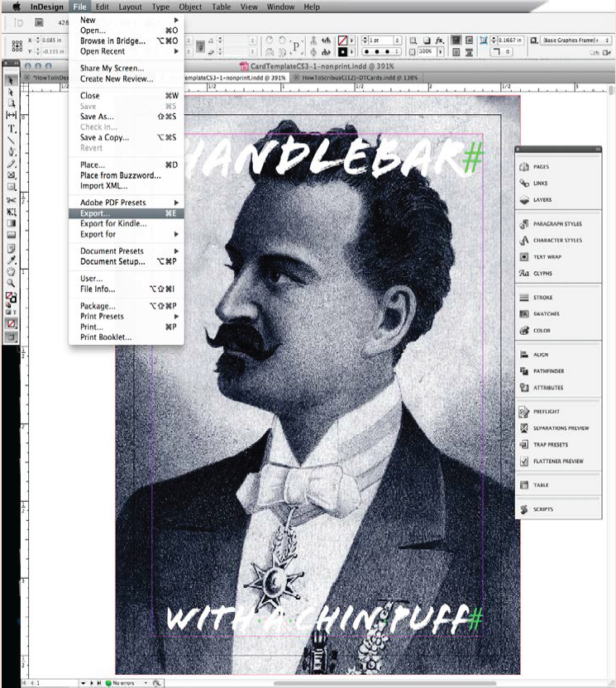Screen dimensions: 616x688
Task: Choose Document Setup... from File menu
Action: click(112, 262)
